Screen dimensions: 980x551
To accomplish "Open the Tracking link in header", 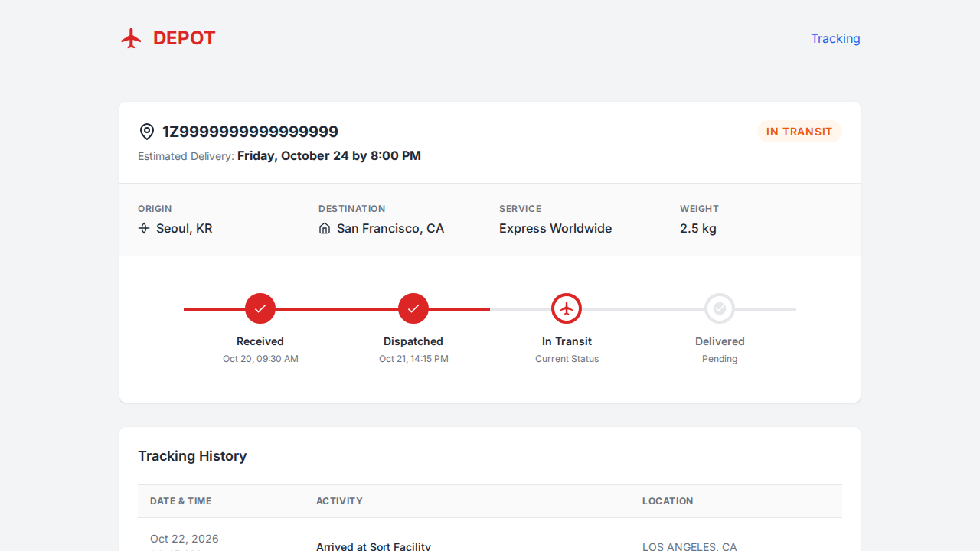I will click(x=835, y=38).
